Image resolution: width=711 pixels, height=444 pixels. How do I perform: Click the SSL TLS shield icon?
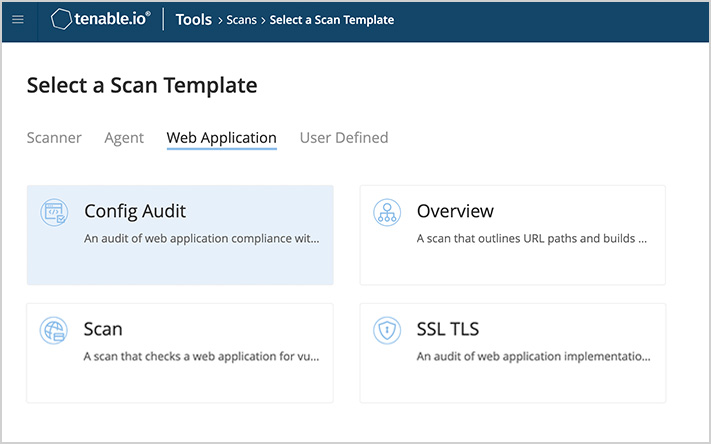(x=386, y=330)
